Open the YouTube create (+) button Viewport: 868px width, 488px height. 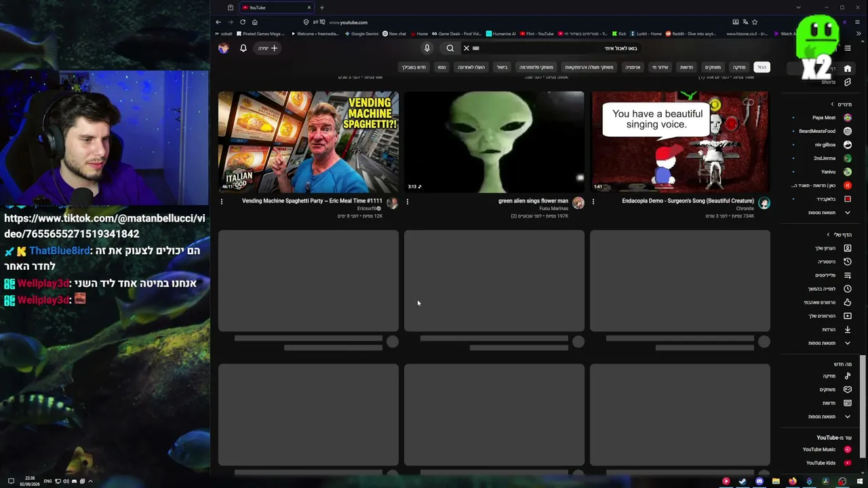coord(267,48)
